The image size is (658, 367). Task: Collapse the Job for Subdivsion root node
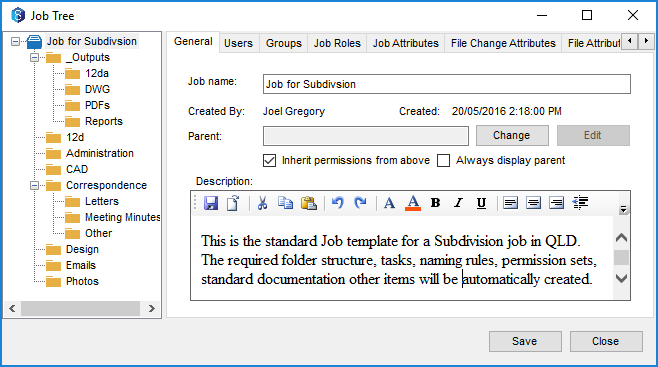tap(16, 42)
